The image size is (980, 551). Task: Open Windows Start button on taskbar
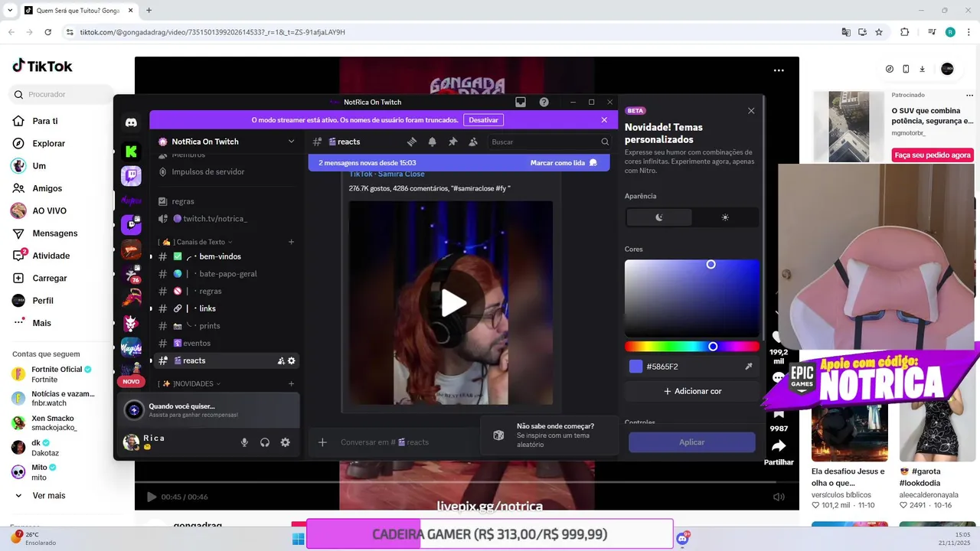pyautogui.click(x=298, y=539)
